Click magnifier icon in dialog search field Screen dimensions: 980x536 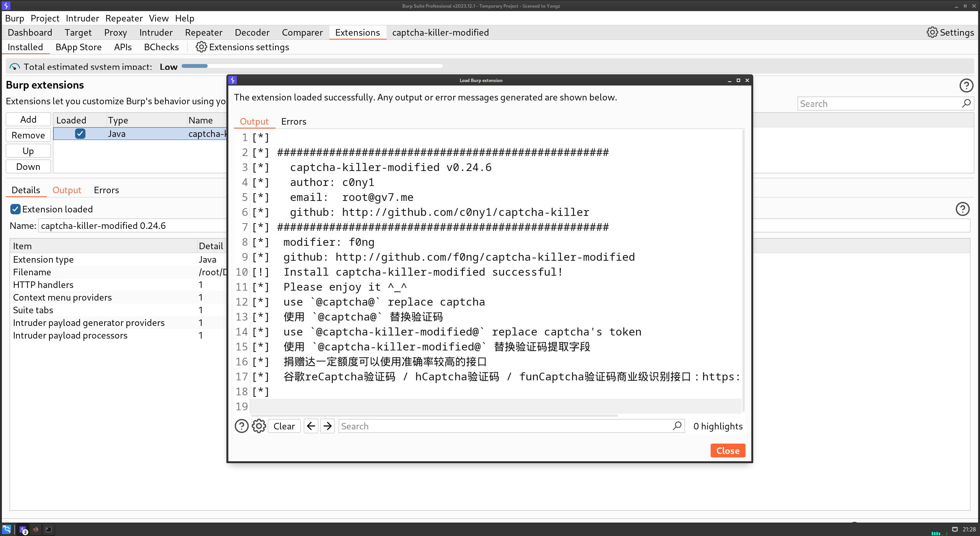pyautogui.click(x=677, y=426)
